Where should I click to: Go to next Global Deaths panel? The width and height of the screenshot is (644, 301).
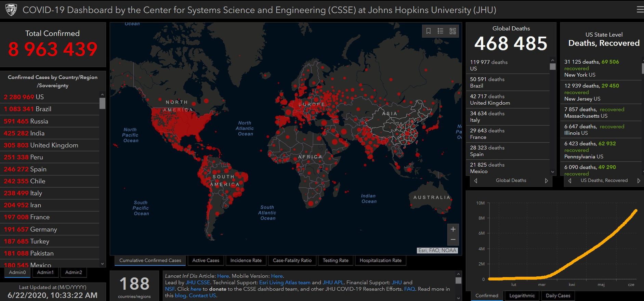pos(546,181)
